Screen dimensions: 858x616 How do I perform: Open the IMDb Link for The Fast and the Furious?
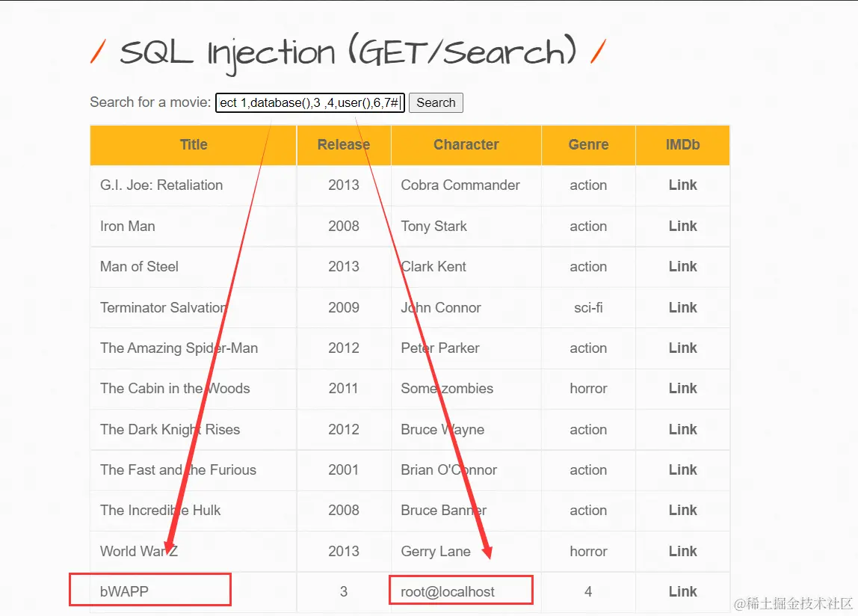pos(682,469)
